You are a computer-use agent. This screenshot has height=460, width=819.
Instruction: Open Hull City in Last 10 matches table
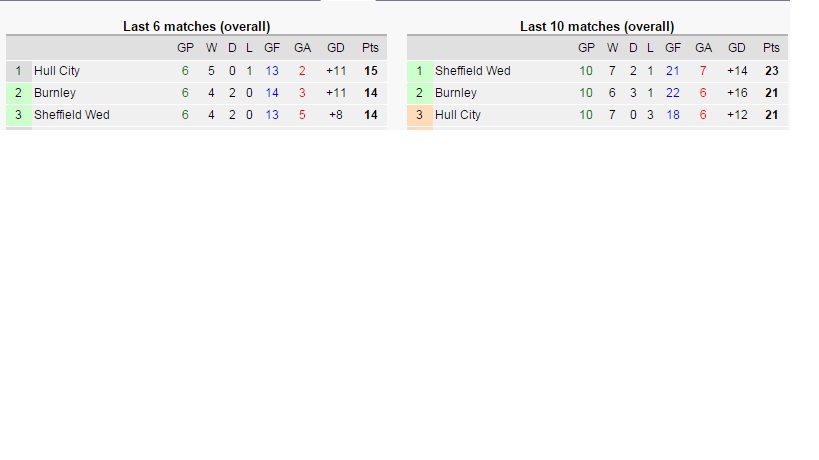click(x=458, y=115)
